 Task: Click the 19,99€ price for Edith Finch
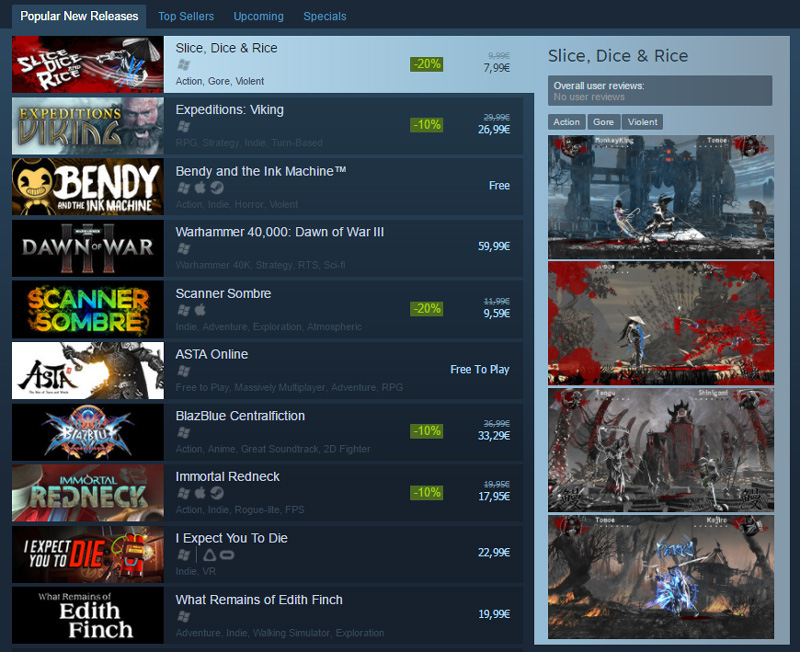point(494,614)
